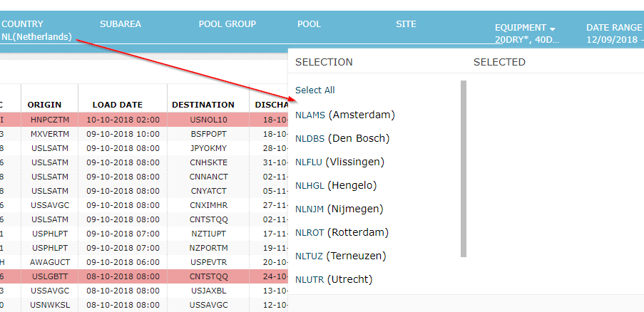Open the Date Range filter
The image size is (644, 312).
(x=614, y=28)
